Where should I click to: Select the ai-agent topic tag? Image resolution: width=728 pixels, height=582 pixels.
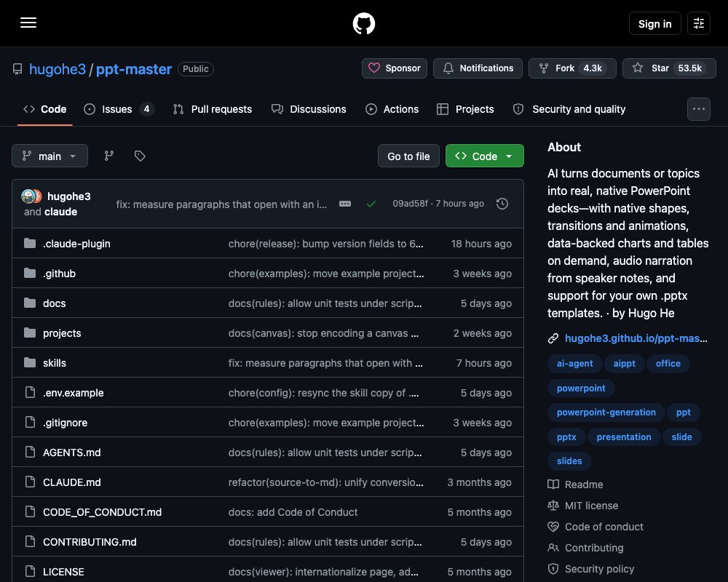pyautogui.click(x=575, y=364)
